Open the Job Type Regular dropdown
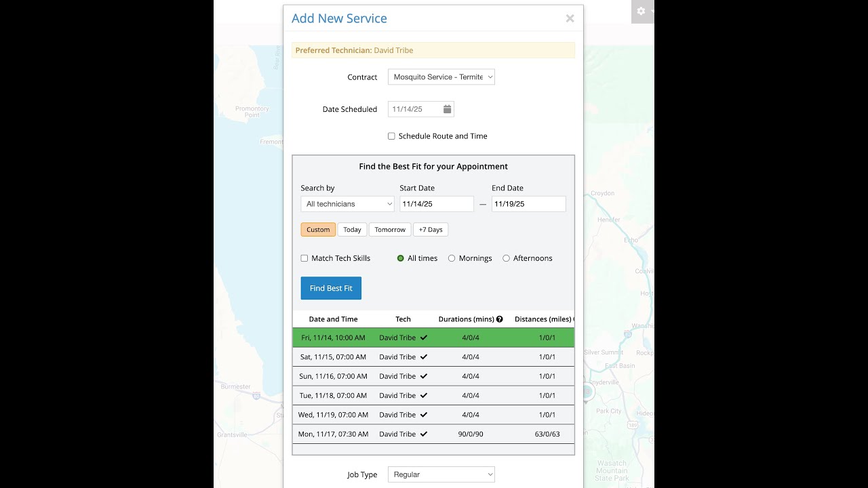Image resolution: width=868 pixels, height=488 pixels. pyautogui.click(x=441, y=474)
